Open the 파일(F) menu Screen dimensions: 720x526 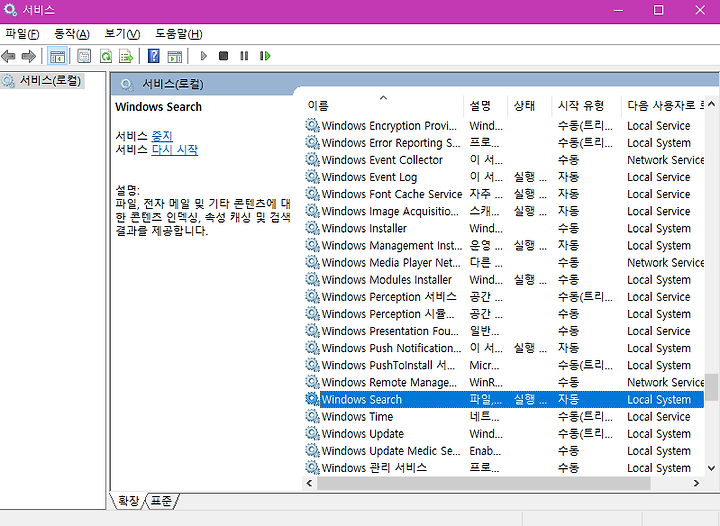tap(22, 34)
